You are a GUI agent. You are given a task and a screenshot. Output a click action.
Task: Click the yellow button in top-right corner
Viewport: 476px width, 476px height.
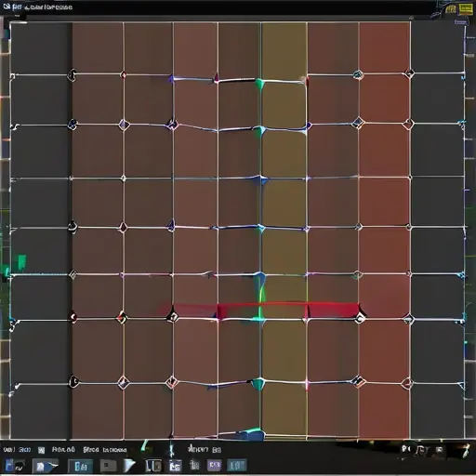click(466, 9)
